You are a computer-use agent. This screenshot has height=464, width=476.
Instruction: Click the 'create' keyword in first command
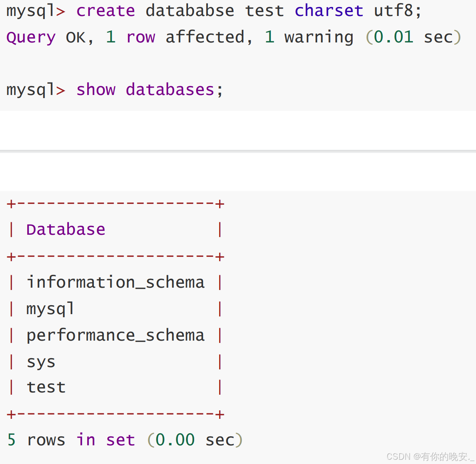[x=105, y=11]
